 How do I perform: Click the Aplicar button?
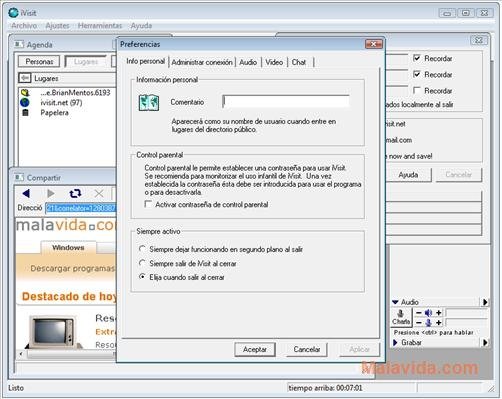click(359, 349)
